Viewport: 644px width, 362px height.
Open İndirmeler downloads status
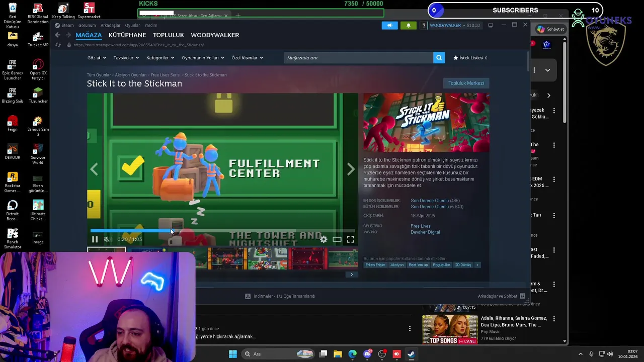pos(280,296)
